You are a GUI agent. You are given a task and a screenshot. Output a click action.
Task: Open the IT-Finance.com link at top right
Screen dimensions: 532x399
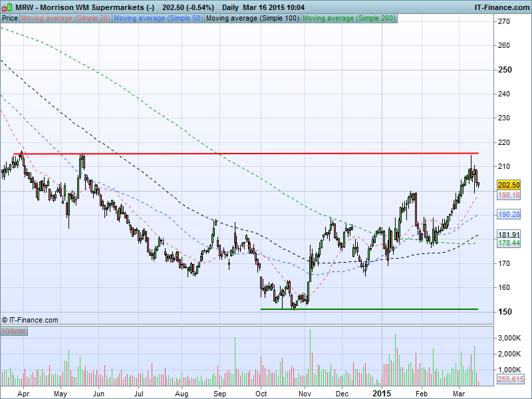[501, 7]
